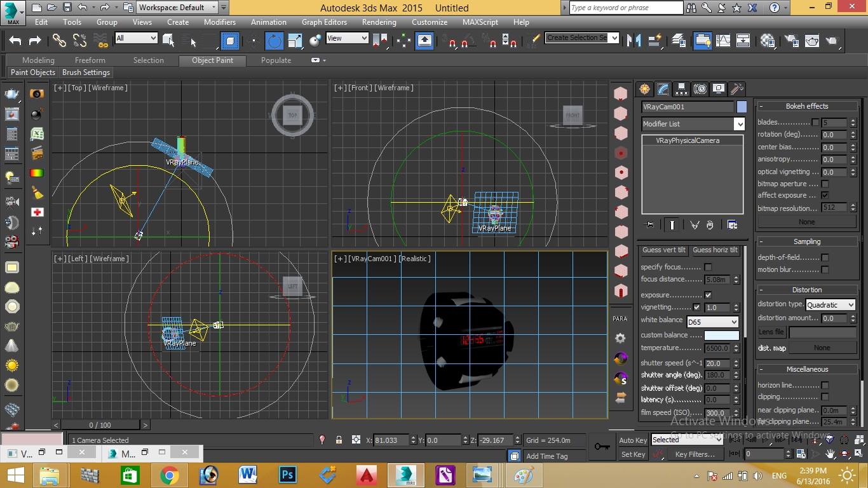
Task: Open the Workspace: Default dropdown
Action: click(x=177, y=8)
